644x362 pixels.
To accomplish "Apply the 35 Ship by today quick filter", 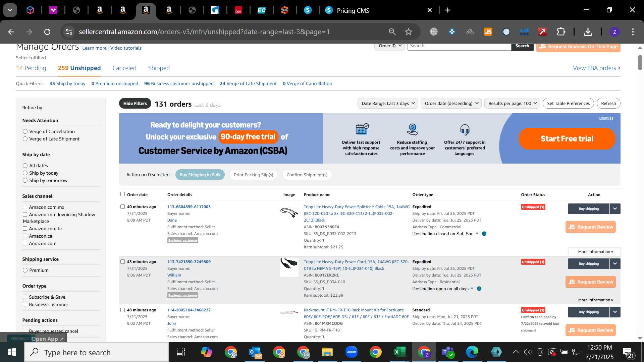I will [67, 83].
